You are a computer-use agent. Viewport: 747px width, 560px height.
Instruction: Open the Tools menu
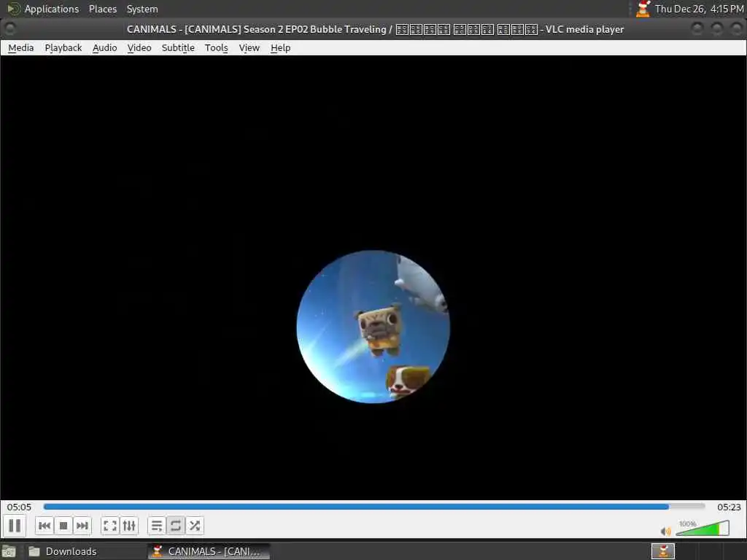tap(216, 47)
